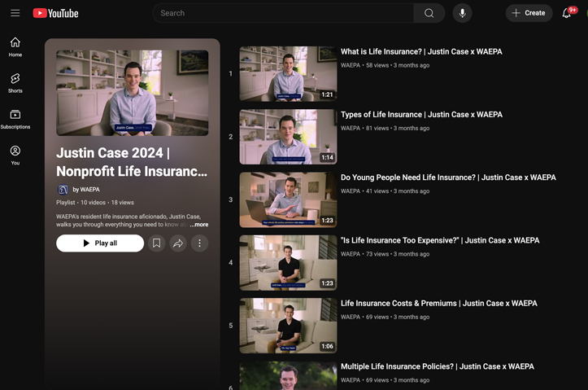588x390 pixels.
Task: Click the "73 views" text
Action: [377, 254]
